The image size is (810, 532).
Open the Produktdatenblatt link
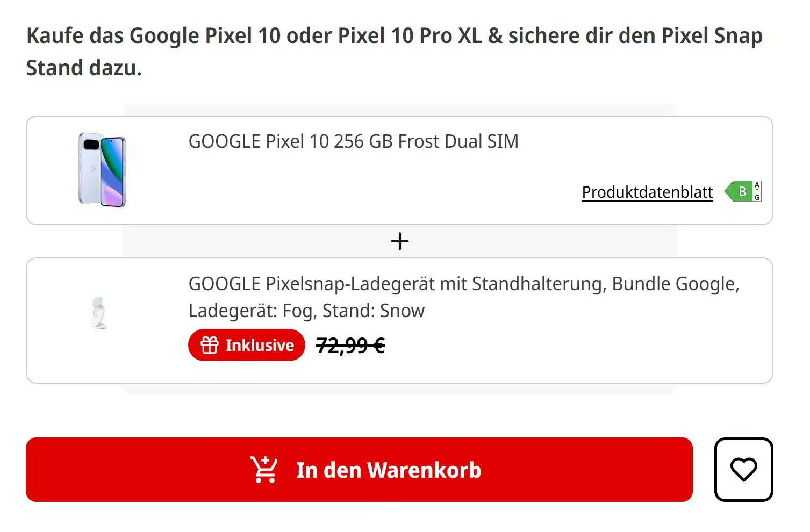(647, 192)
